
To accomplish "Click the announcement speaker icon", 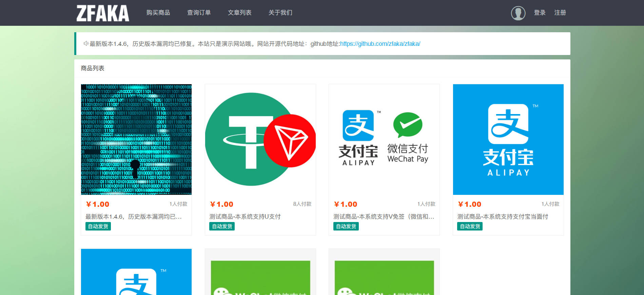I will point(86,43).
